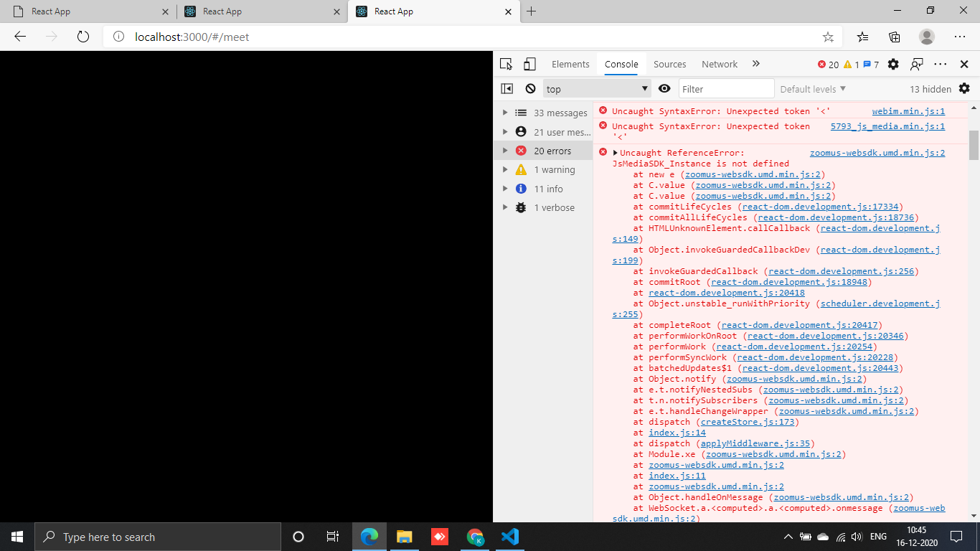Open Edge Settings and more menu

[960, 37]
